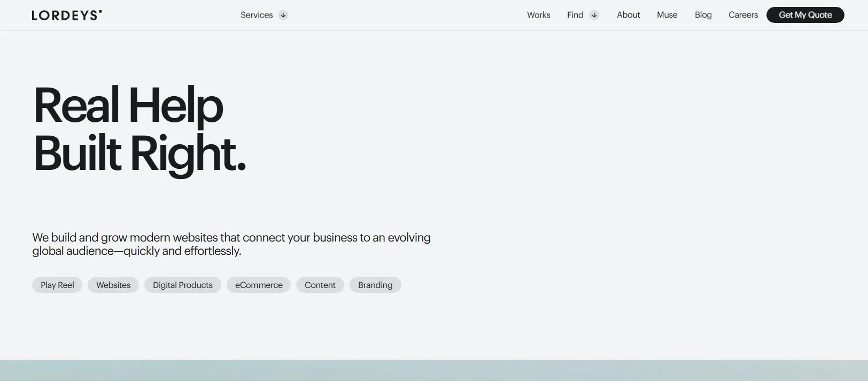Click the Lordeys logo
The image size is (868, 381).
[67, 15]
